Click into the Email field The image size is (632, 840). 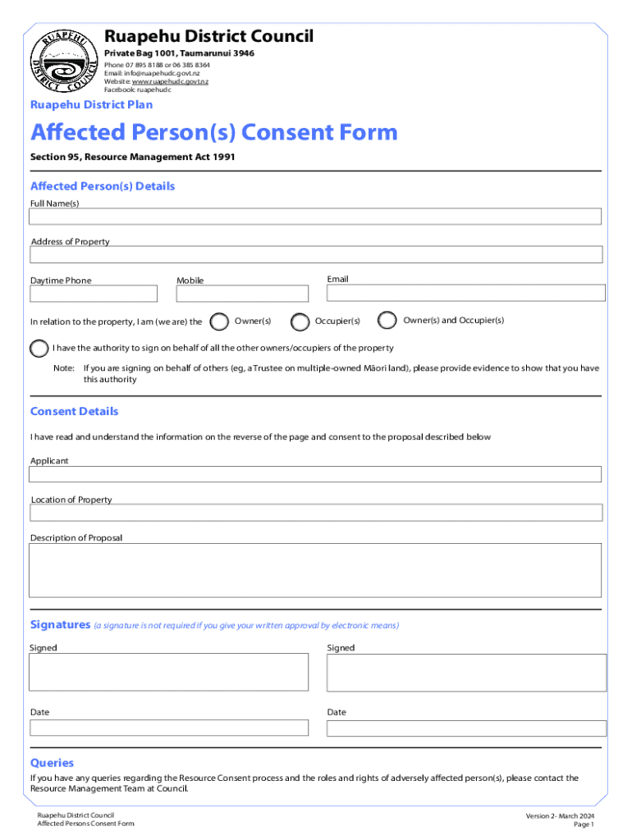point(465,293)
